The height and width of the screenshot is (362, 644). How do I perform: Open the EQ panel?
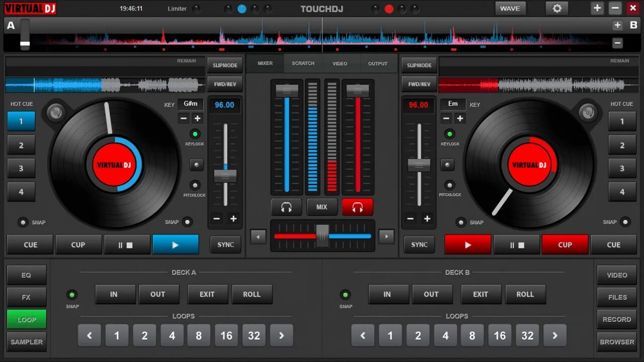coord(26,275)
